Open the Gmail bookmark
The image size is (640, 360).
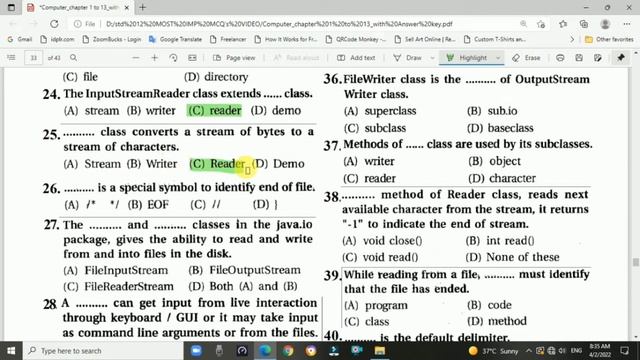20,40
